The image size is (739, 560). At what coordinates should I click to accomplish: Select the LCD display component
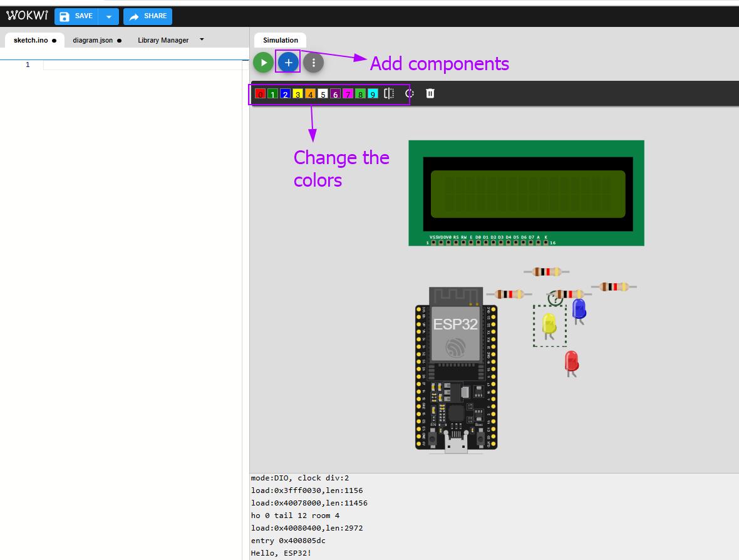pyautogui.click(x=526, y=193)
